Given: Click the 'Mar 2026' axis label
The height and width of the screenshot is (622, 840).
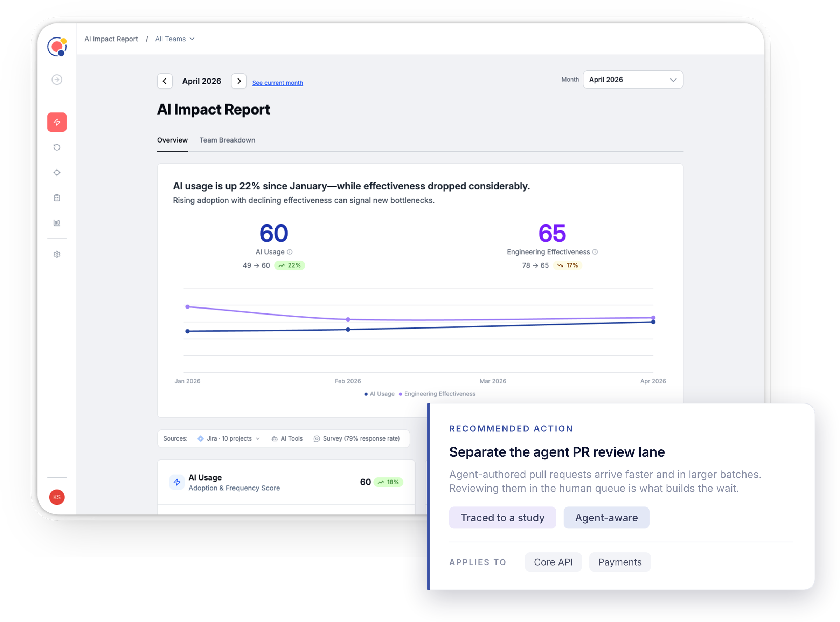Looking at the screenshot, I should [x=493, y=381].
